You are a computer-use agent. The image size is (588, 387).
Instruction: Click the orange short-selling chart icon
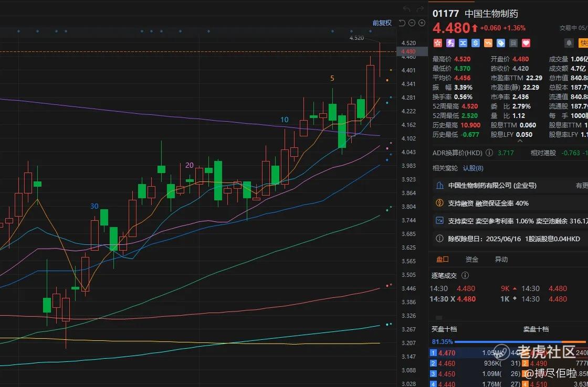488,43
